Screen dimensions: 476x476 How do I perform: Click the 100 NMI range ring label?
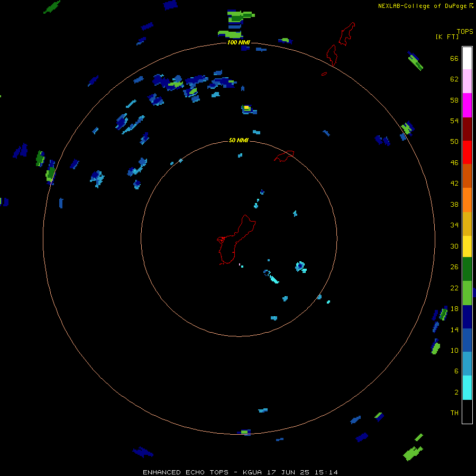(239, 42)
